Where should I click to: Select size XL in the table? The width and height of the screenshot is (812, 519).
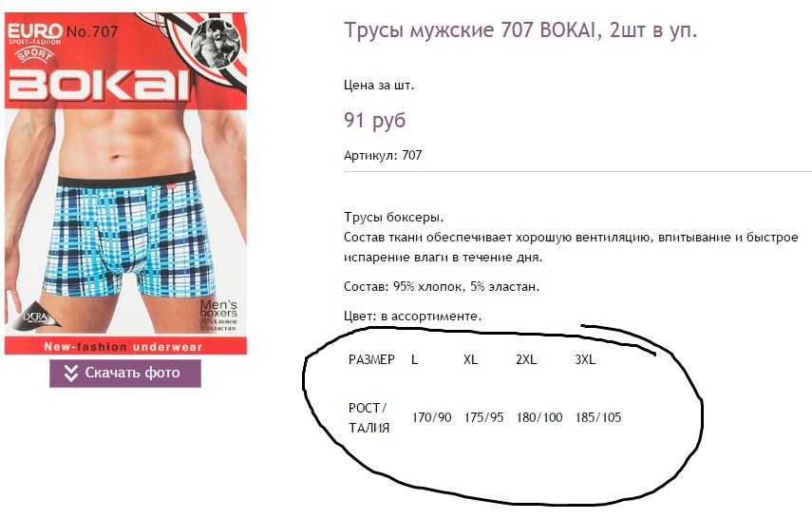[470, 359]
